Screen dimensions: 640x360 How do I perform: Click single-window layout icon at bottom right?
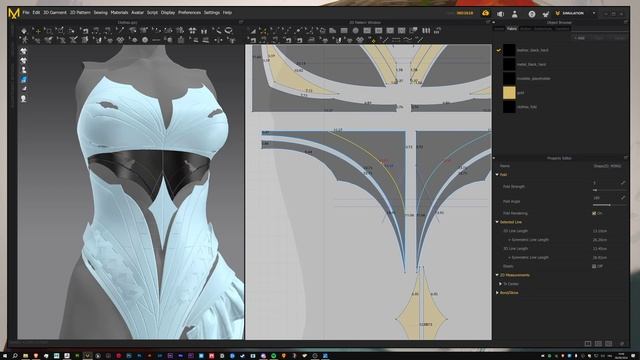(x=588, y=344)
